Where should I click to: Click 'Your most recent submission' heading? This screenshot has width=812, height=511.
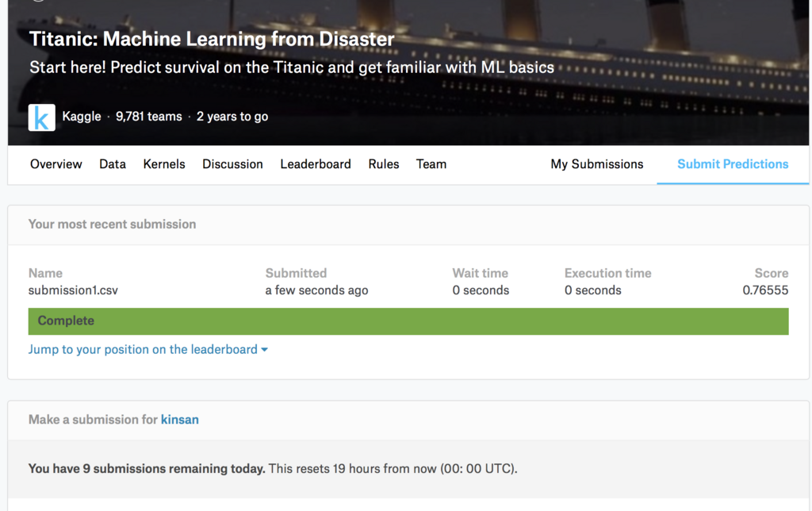[x=112, y=225]
